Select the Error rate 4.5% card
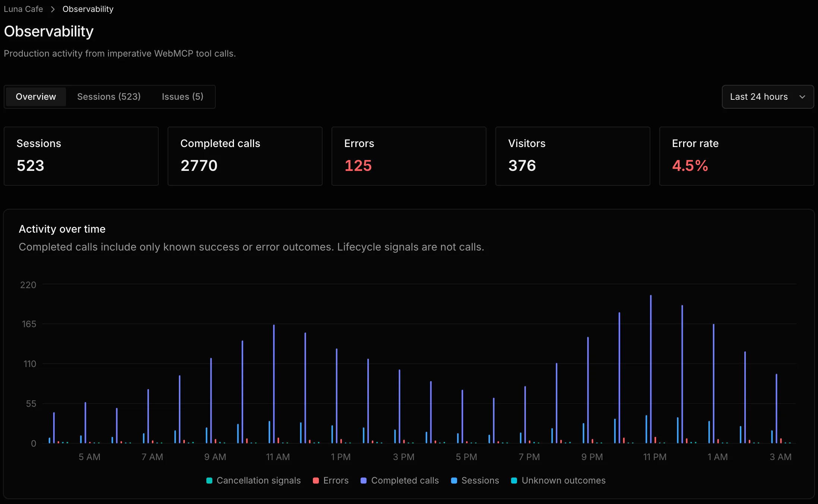 click(x=737, y=156)
